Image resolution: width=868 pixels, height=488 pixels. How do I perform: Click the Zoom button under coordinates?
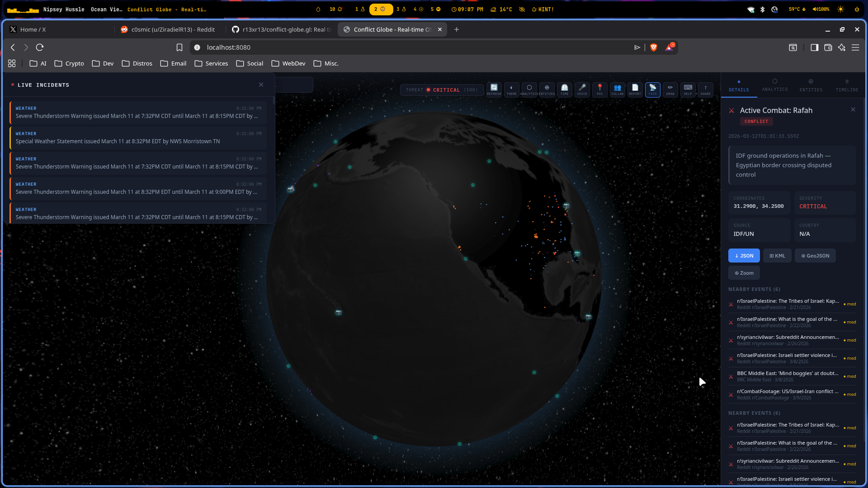744,272
